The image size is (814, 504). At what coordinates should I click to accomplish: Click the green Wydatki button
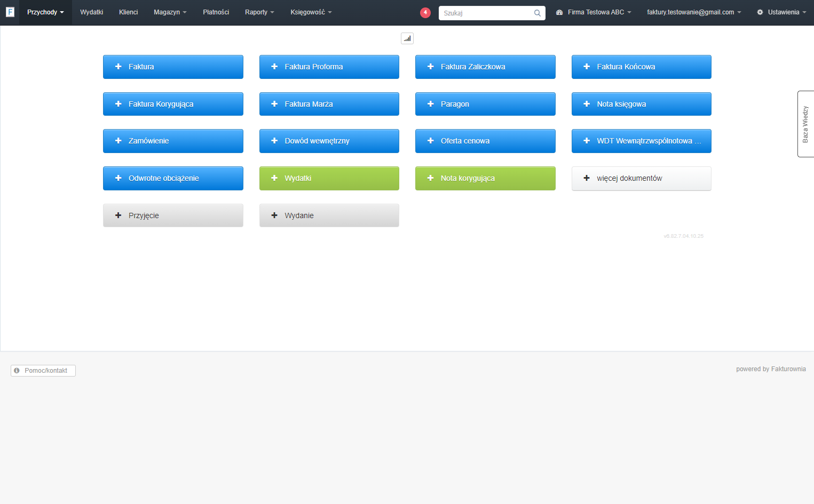(x=329, y=178)
